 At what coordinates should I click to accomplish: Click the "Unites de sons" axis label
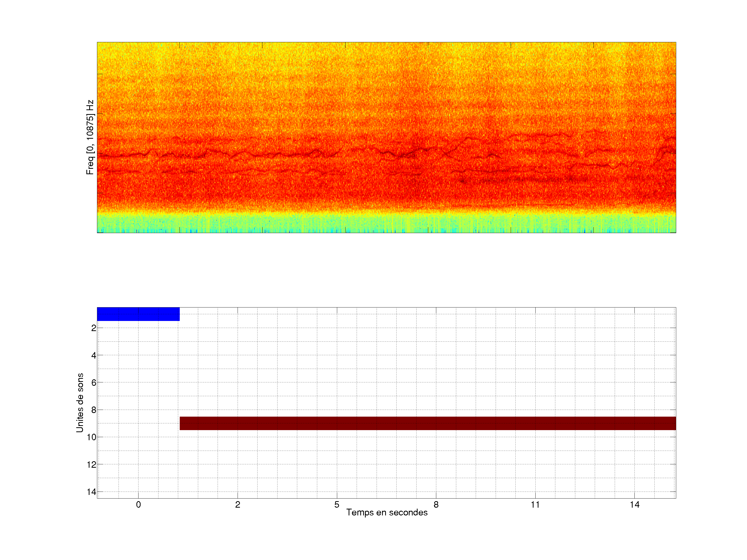[80, 402]
